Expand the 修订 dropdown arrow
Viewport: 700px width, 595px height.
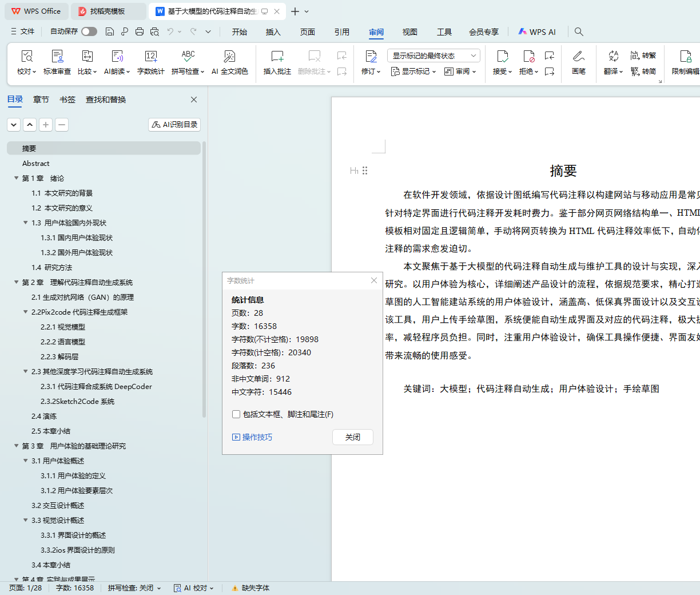pyautogui.click(x=378, y=72)
